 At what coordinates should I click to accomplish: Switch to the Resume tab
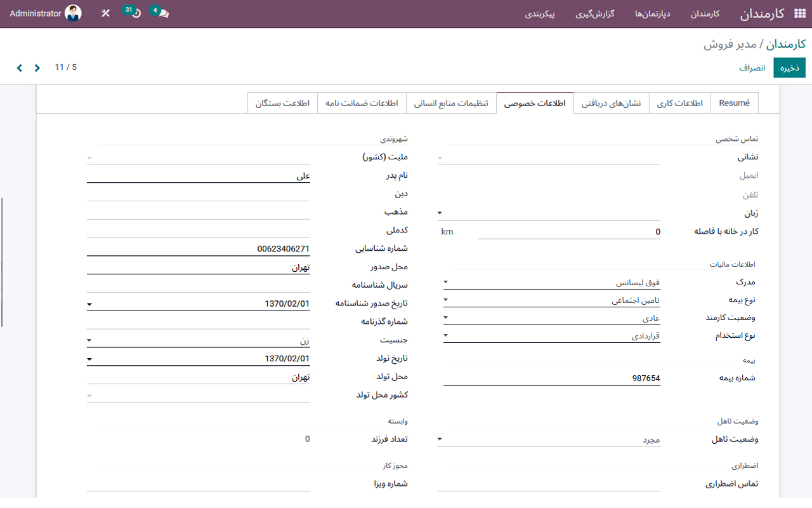[734, 102]
